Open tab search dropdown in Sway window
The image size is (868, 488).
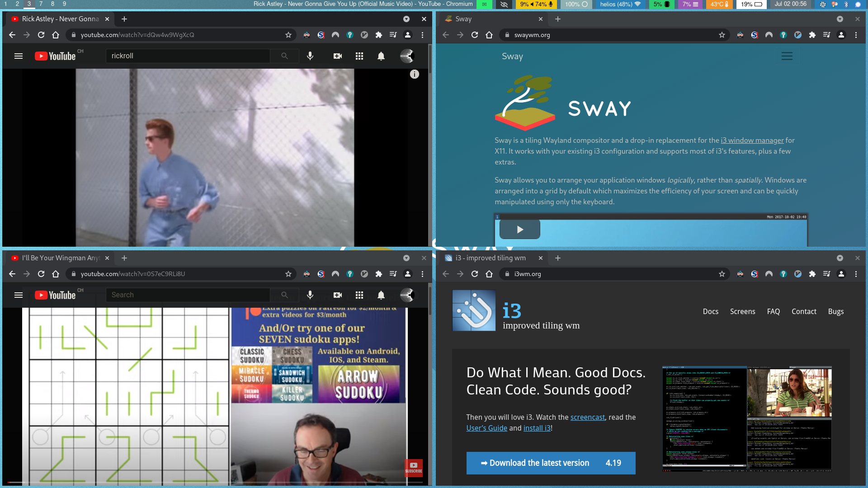point(840,19)
